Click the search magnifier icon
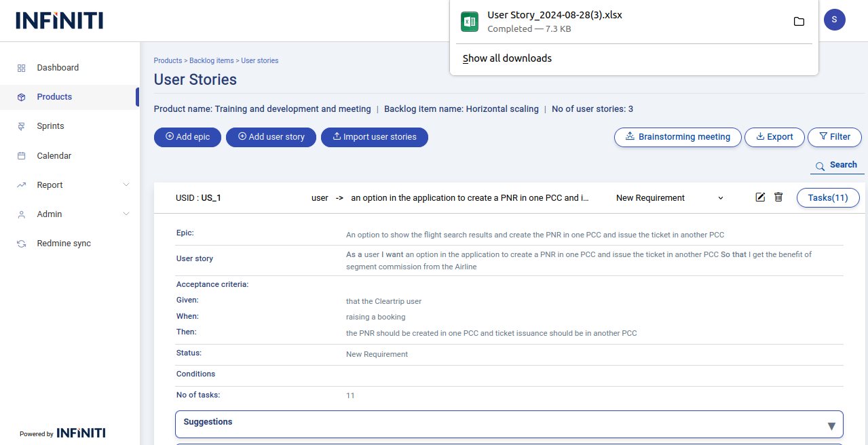Image resolution: width=868 pixels, height=445 pixels. (820, 166)
